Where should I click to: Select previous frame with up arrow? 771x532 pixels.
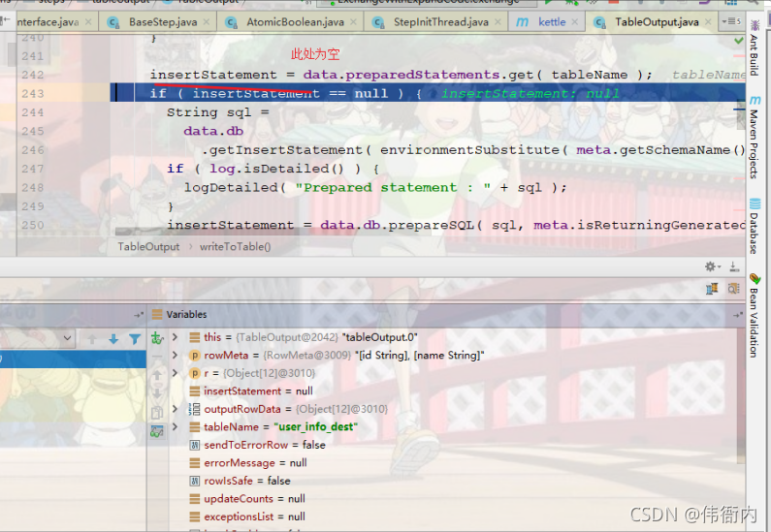[92, 339]
